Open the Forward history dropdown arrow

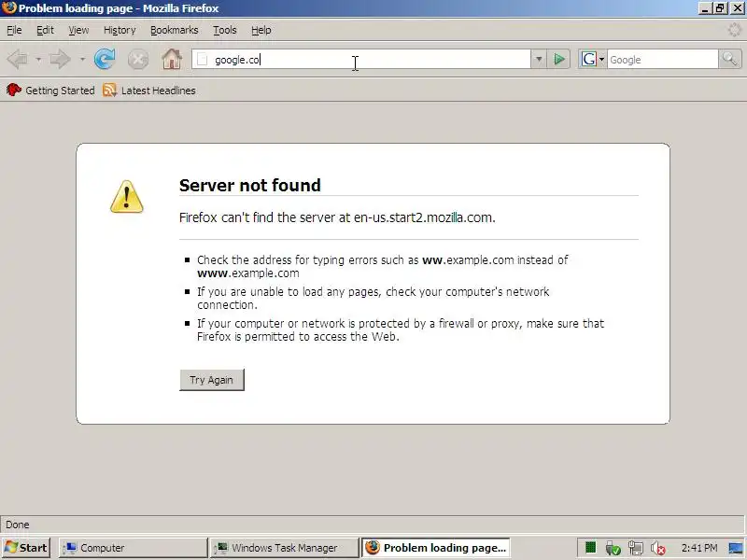(x=82, y=60)
